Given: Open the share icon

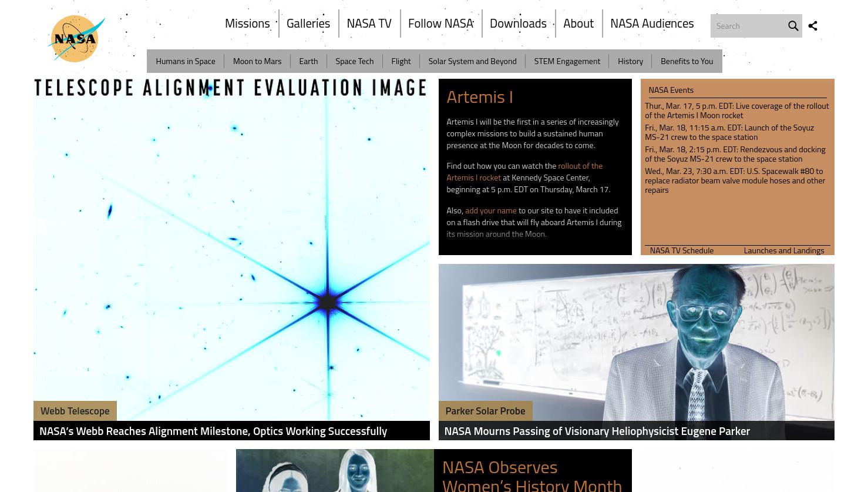Looking at the screenshot, I should pyautogui.click(x=813, y=26).
